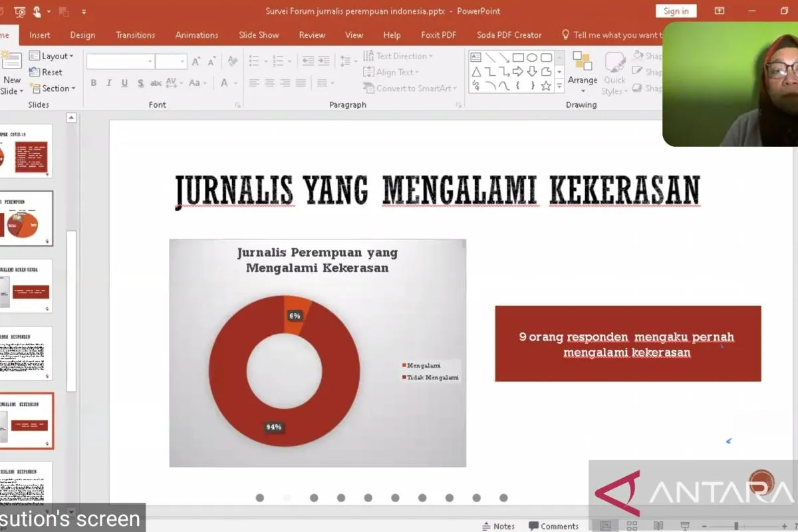Click the Sign in button

[x=676, y=11]
